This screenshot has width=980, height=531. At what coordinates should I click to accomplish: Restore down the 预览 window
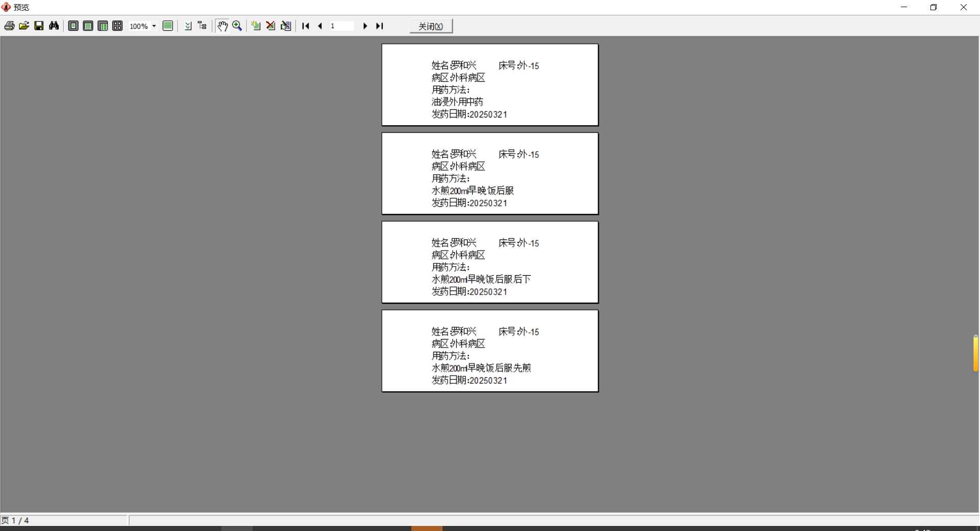coord(934,7)
